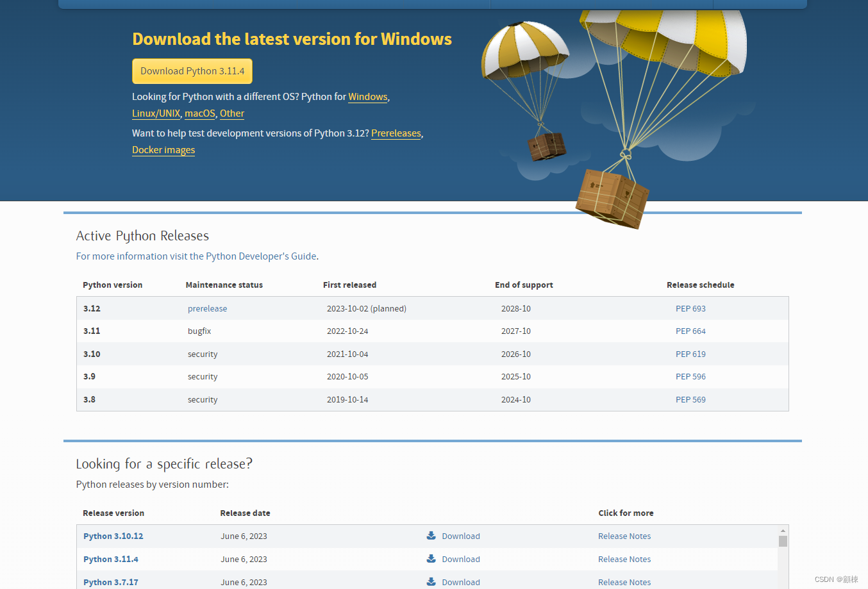This screenshot has height=589, width=868.
Task: Click Download link for Python 3.10.12
Action: [x=461, y=536]
